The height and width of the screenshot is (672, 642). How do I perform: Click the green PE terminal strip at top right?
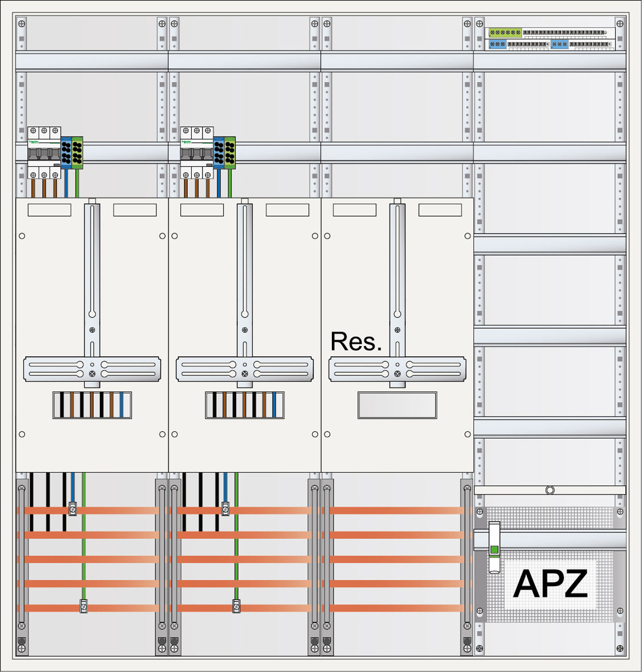505,33
